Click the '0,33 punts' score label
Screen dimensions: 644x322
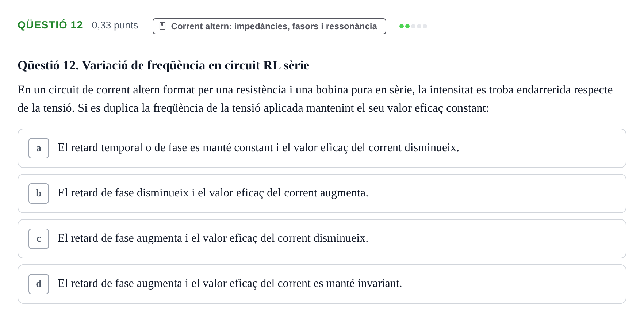[115, 25]
